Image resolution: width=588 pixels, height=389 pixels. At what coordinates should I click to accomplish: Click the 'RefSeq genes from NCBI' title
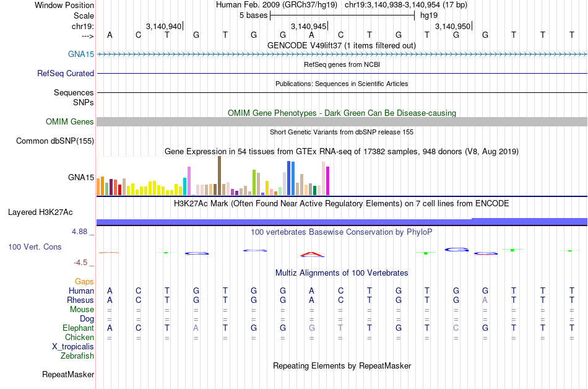click(x=342, y=64)
